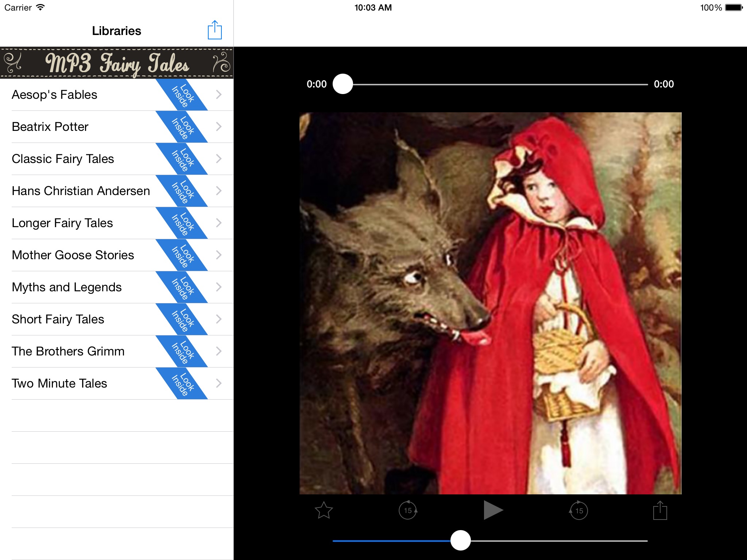Tap the MP3 Fairy Tales banner

coord(117,63)
